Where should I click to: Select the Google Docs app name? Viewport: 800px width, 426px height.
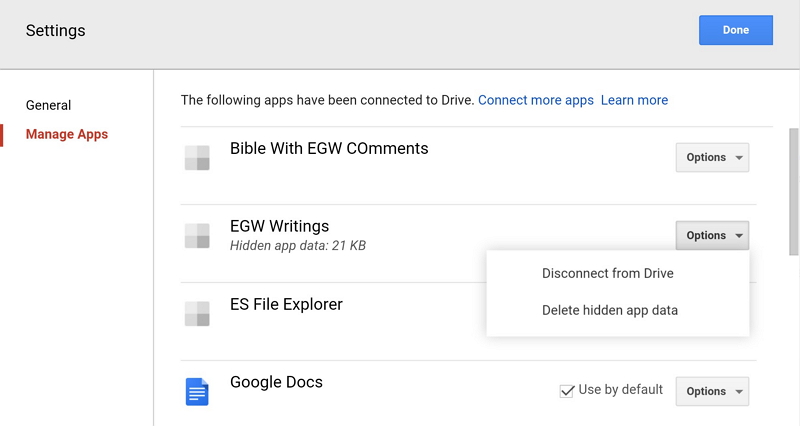(x=276, y=382)
